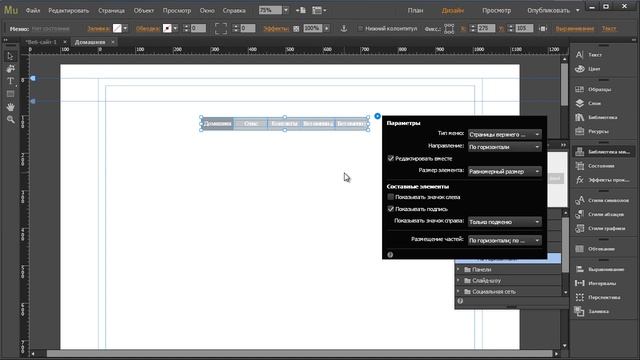The height and width of the screenshot is (360, 640).
Task: Toggle the Нижний колонтитул checkbox
Action: (x=360, y=29)
